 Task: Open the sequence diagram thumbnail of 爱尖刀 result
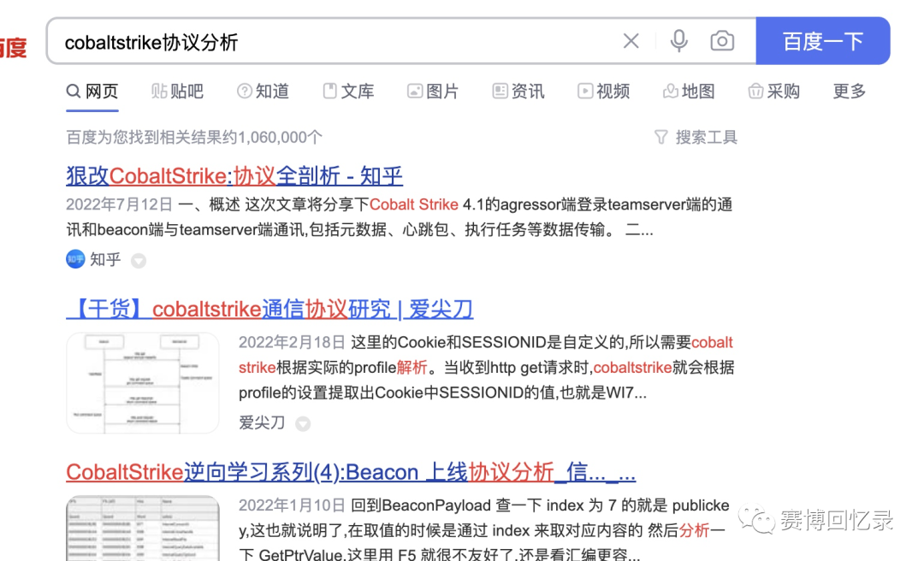[x=143, y=382]
